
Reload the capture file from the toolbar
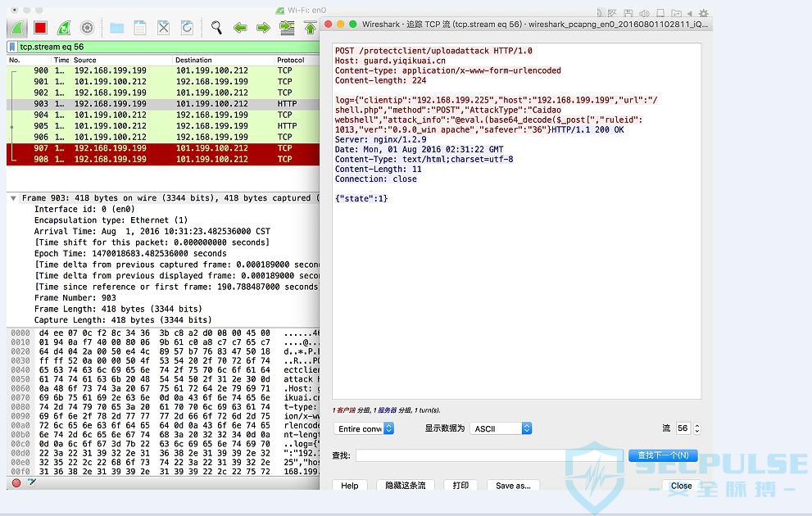(x=187, y=27)
